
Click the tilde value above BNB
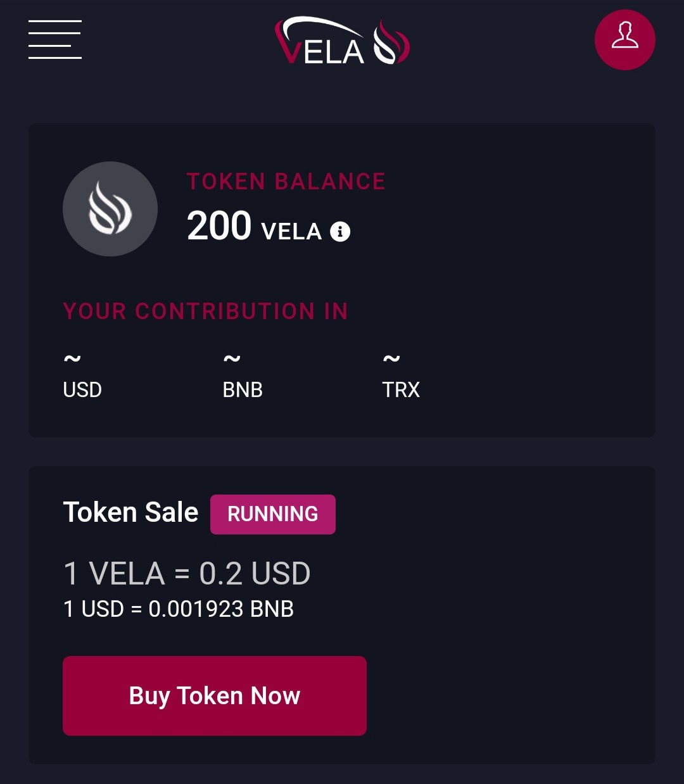point(232,359)
